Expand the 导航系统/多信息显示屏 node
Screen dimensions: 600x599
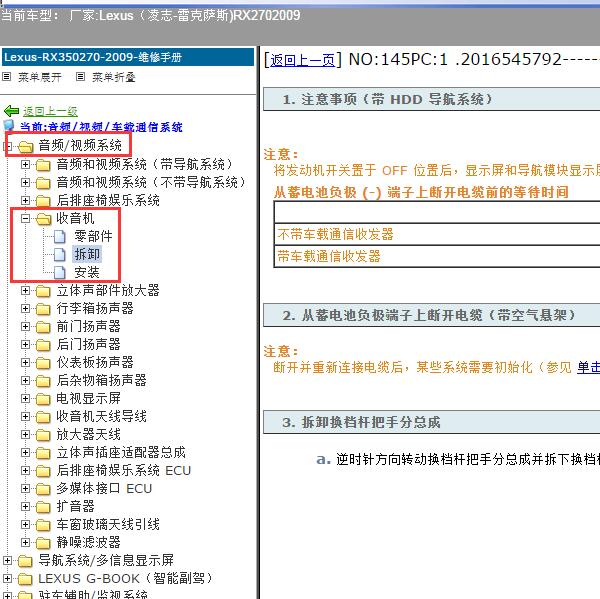7,560
